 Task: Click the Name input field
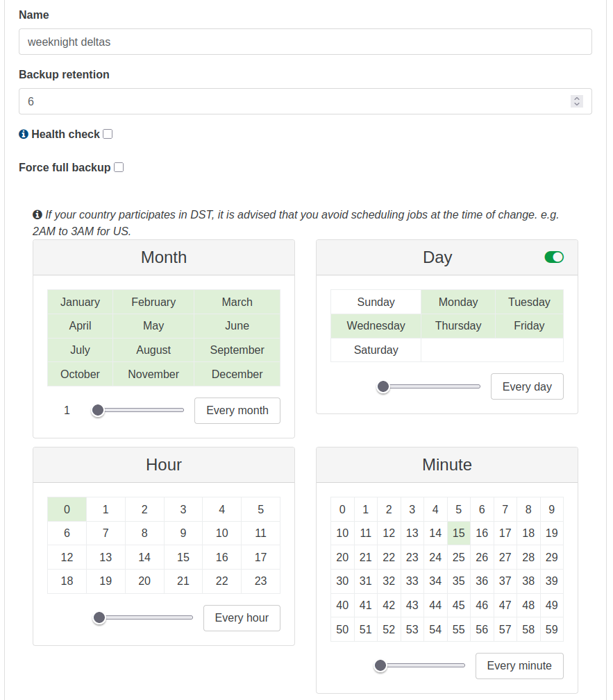305,42
